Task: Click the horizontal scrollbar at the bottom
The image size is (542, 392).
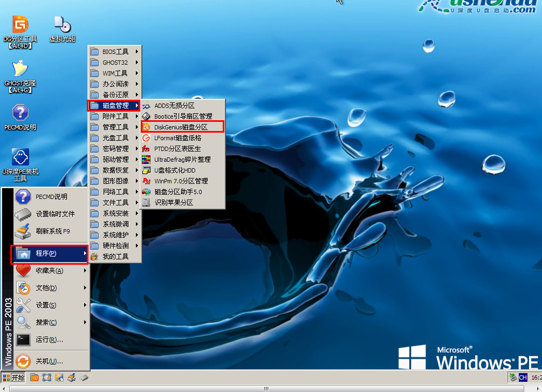Action: pyautogui.click(x=264, y=388)
